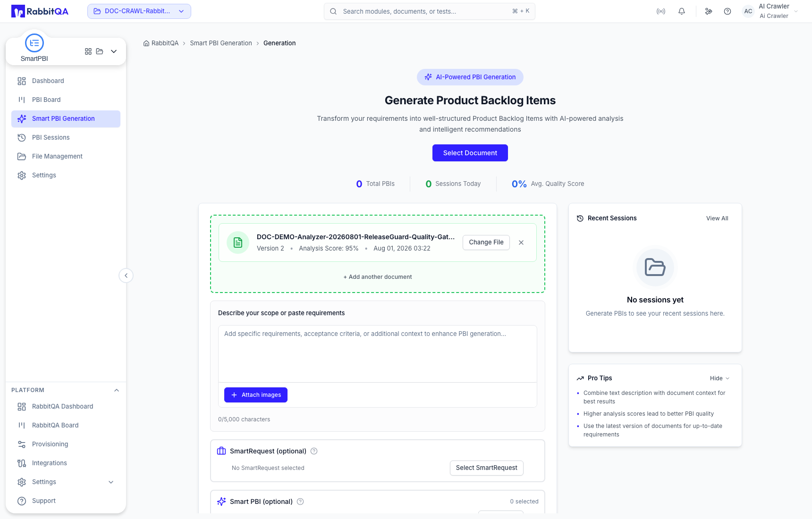Expand the Platform Settings submenu
Viewport: 812px width, 519px height.
point(66,482)
